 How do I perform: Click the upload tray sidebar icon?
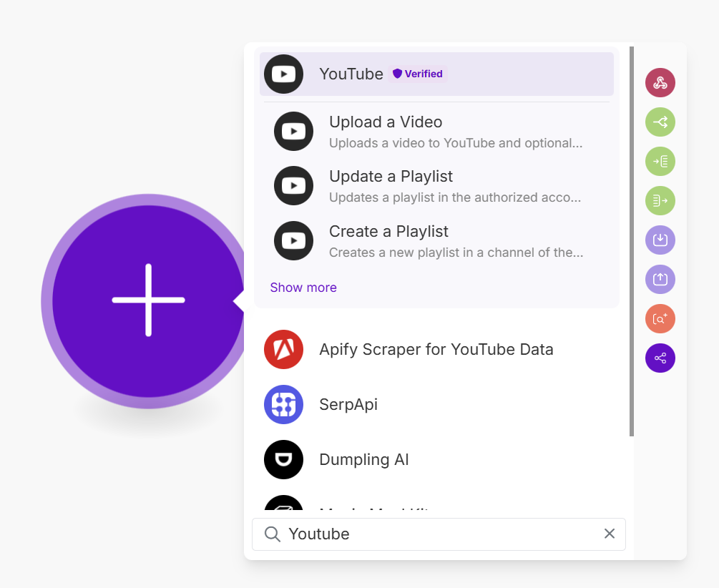click(660, 279)
